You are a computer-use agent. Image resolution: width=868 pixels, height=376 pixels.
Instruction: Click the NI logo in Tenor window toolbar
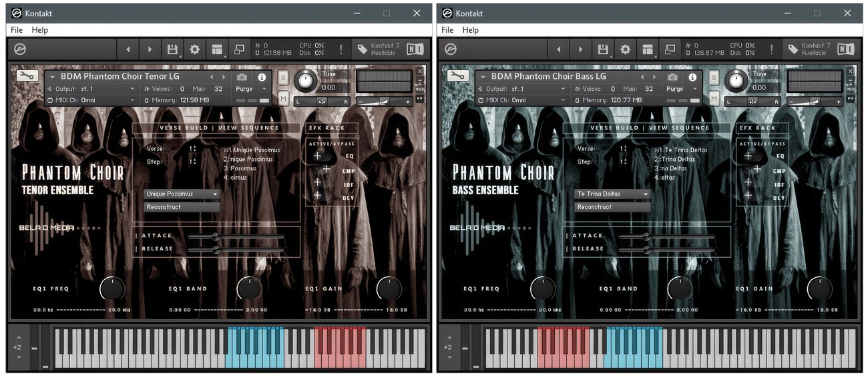tap(415, 49)
